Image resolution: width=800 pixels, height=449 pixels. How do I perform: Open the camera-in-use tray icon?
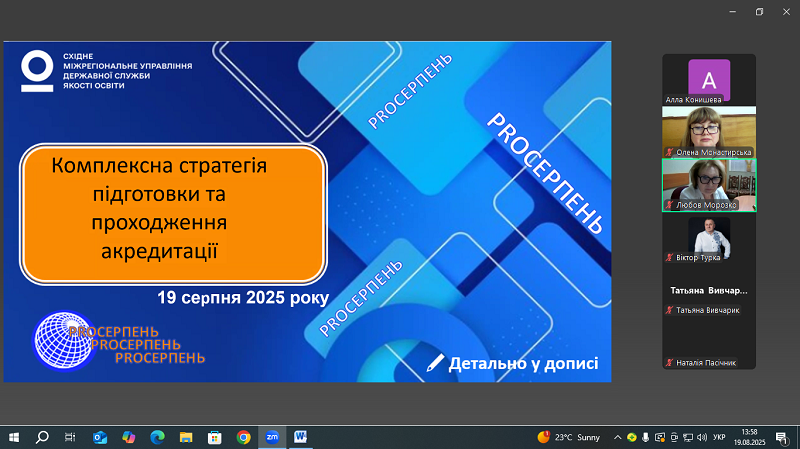(x=674, y=437)
